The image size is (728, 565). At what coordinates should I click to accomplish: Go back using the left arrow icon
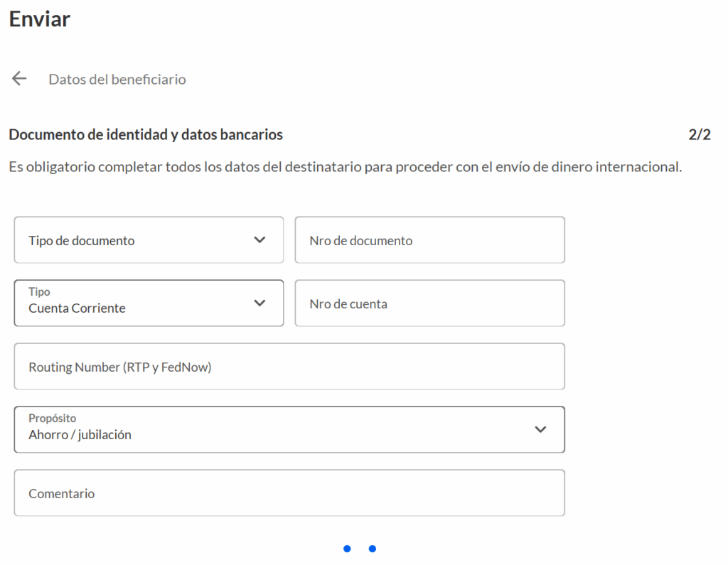tap(19, 79)
